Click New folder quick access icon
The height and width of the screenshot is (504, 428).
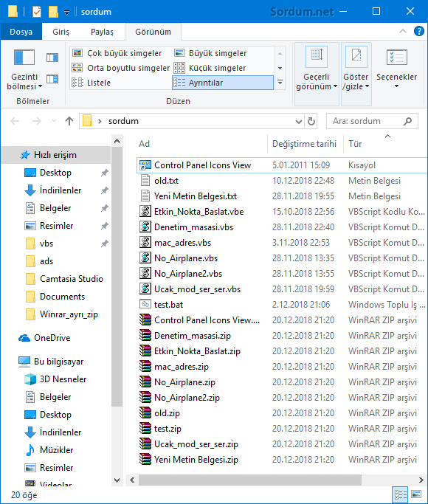coord(53,12)
